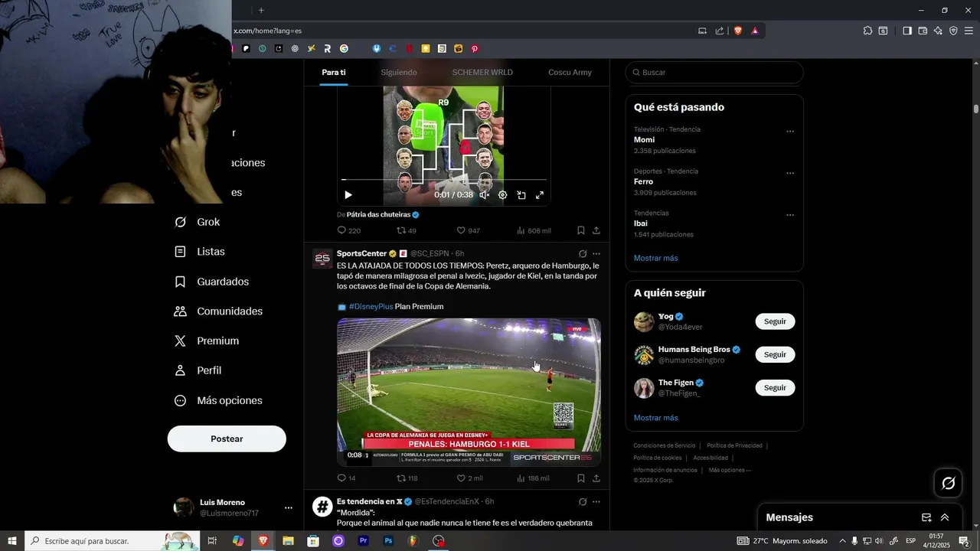Switch to the SCHEMER WRLD tab
Viewport: 980px width, 551px height.
pyautogui.click(x=482, y=72)
